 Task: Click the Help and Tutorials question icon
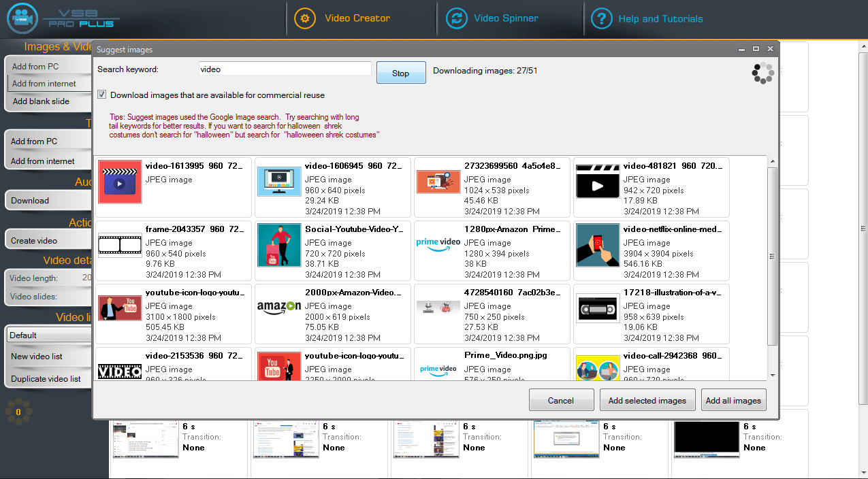(x=601, y=18)
